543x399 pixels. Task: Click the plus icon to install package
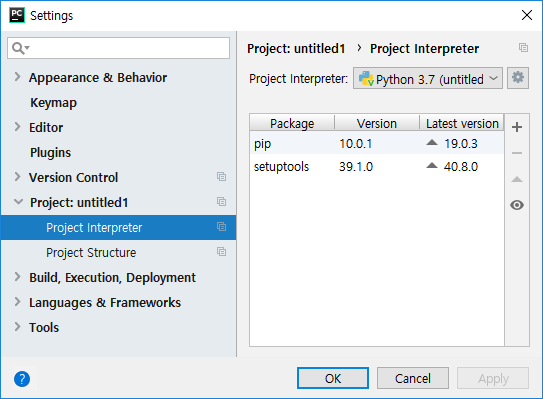point(517,127)
